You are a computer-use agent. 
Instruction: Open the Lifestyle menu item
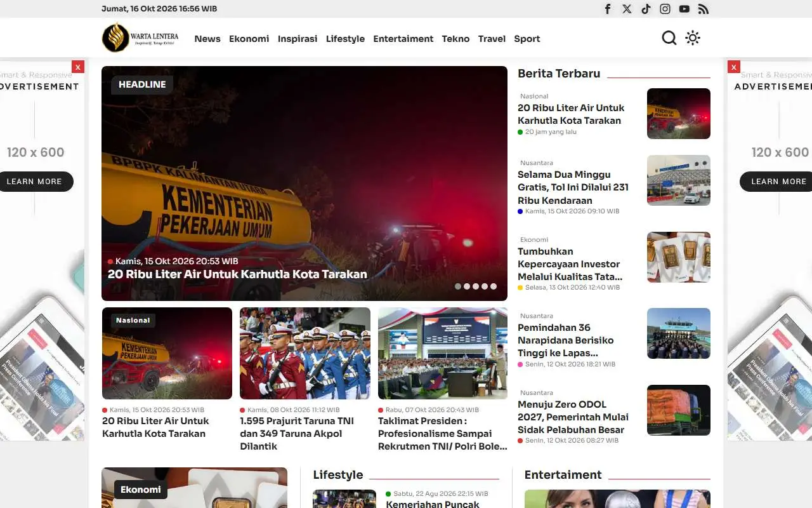pyautogui.click(x=345, y=39)
